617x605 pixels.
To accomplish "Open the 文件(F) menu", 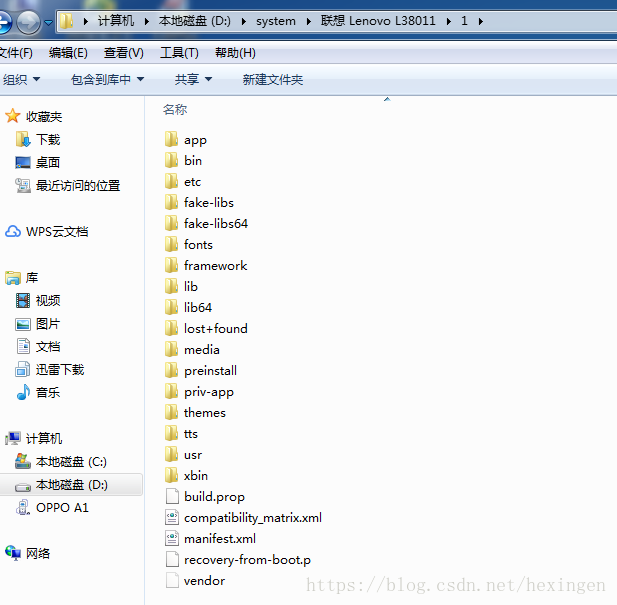I will click(16, 53).
